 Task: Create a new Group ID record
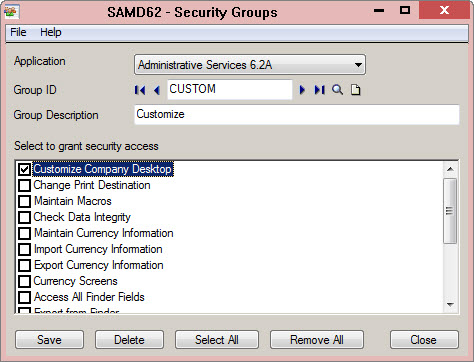pos(356,90)
